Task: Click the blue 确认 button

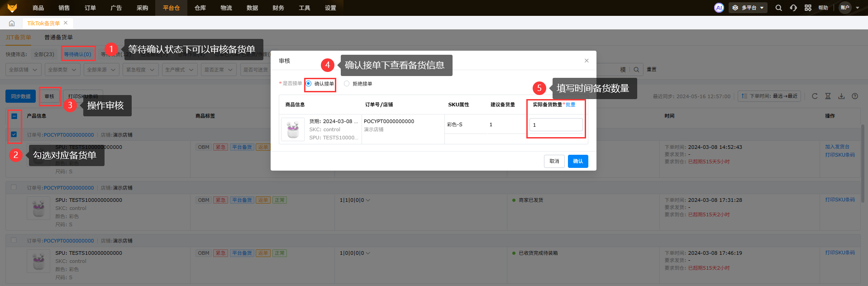Action: tap(578, 161)
